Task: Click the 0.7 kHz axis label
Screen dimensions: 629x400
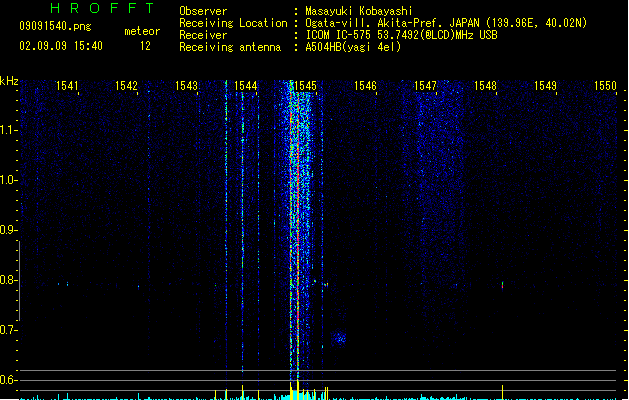Action: (x=8, y=330)
